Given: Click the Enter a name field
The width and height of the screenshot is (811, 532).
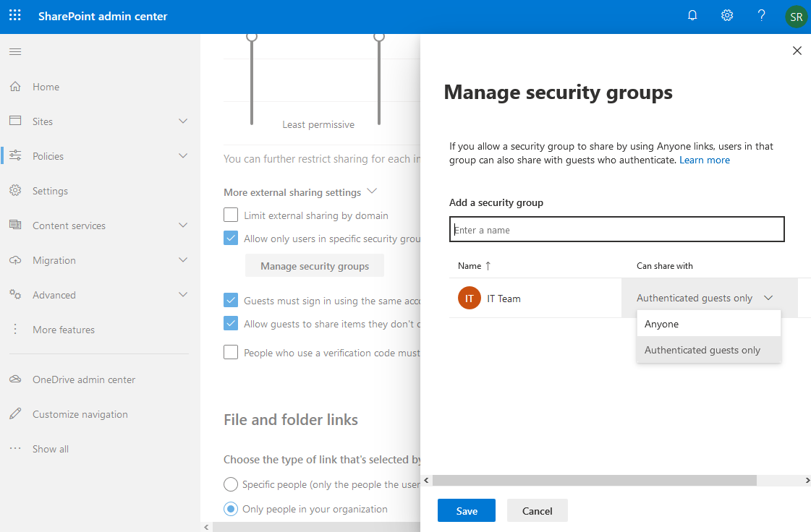Looking at the screenshot, I should [x=616, y=229].
